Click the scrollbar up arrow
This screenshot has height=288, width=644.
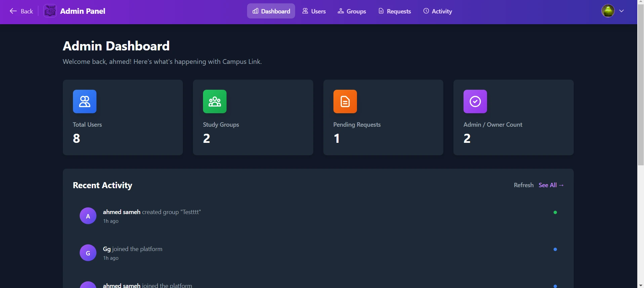(641, 2)
